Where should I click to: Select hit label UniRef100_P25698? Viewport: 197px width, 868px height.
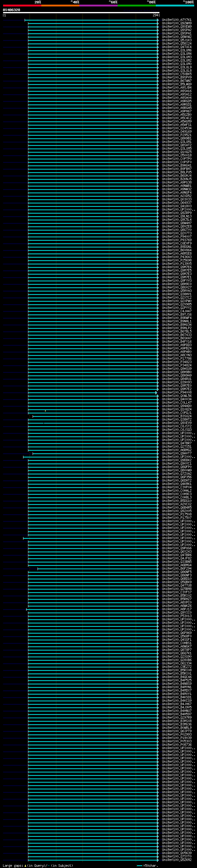[176, 260]
